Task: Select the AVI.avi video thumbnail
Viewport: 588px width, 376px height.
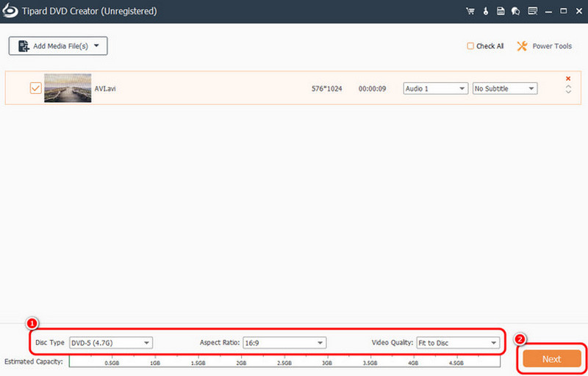Action: [x=68, y=88]
